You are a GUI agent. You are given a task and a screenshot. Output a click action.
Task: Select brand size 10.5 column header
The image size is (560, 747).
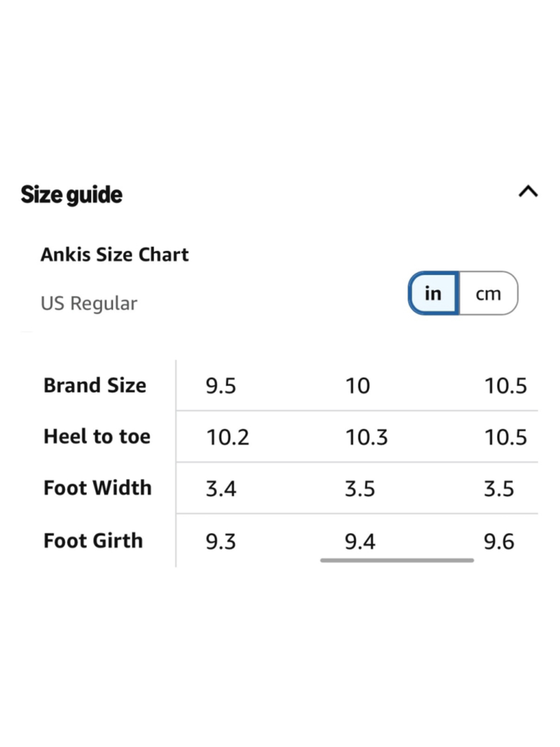[x=505, y=386]
